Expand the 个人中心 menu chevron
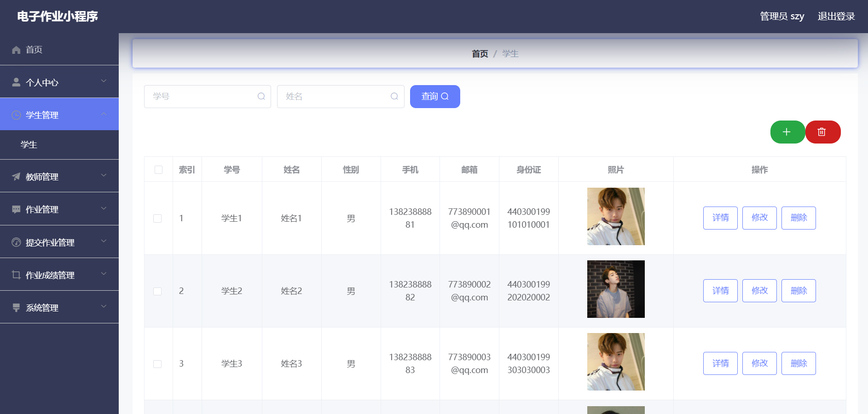868x414 pixels. [104, 81]
